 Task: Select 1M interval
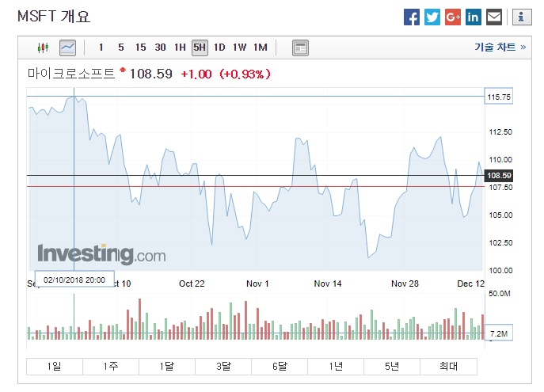(261, 48)
